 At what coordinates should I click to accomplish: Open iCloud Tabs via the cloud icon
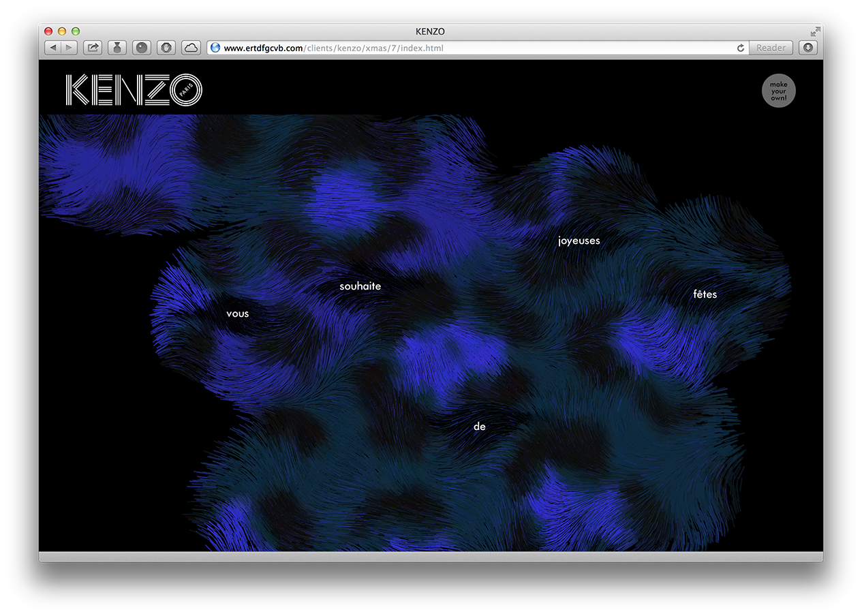tap(191, 48)
